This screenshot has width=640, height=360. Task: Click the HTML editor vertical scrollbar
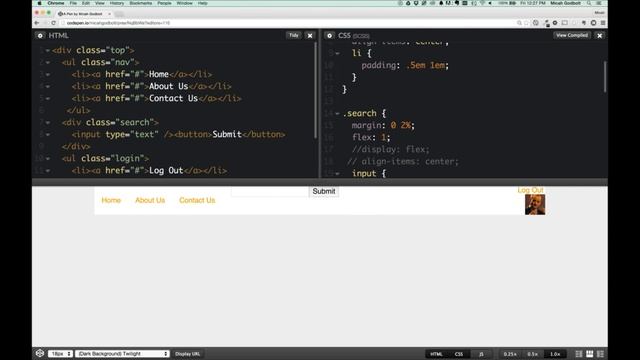[x=316, y=90]
